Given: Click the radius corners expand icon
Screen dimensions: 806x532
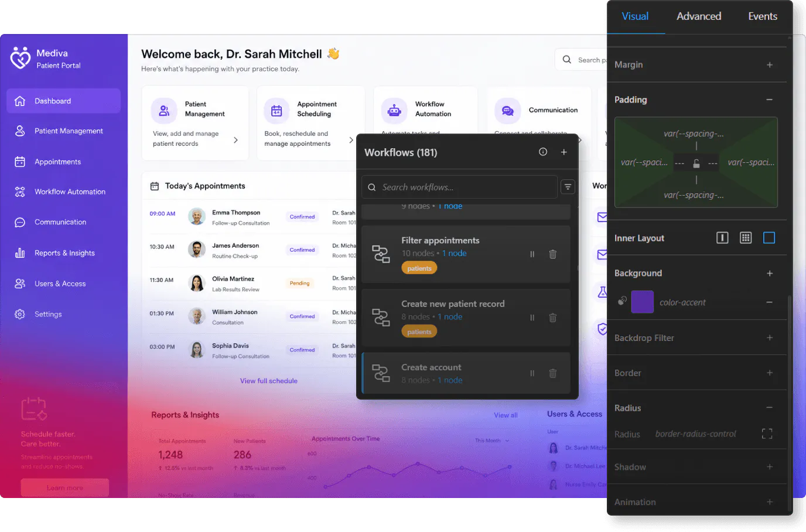Looking at the screenshot, I should coord(767,434).
